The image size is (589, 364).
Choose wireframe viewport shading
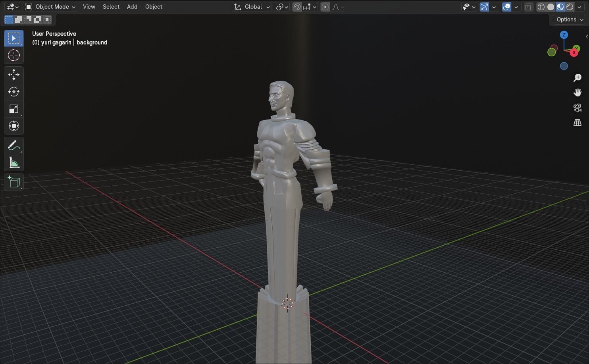coord(541,7)
